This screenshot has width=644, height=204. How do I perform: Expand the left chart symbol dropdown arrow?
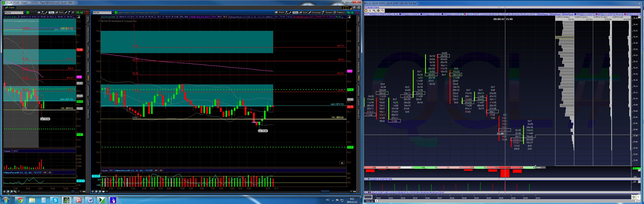coord(25,12)
